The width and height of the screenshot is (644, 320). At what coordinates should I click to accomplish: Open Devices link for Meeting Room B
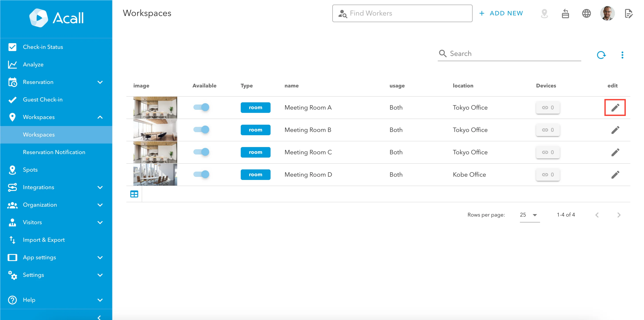(548, 130)
